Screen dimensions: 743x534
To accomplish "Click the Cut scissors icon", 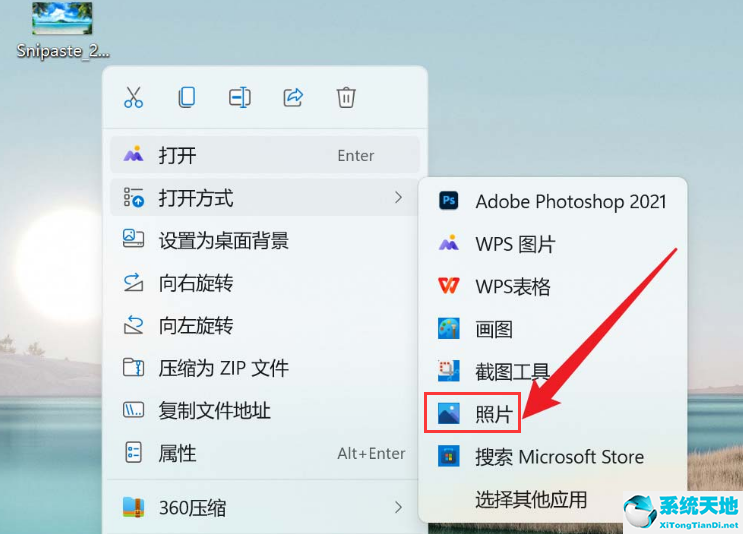I will (x=133, y=97).
